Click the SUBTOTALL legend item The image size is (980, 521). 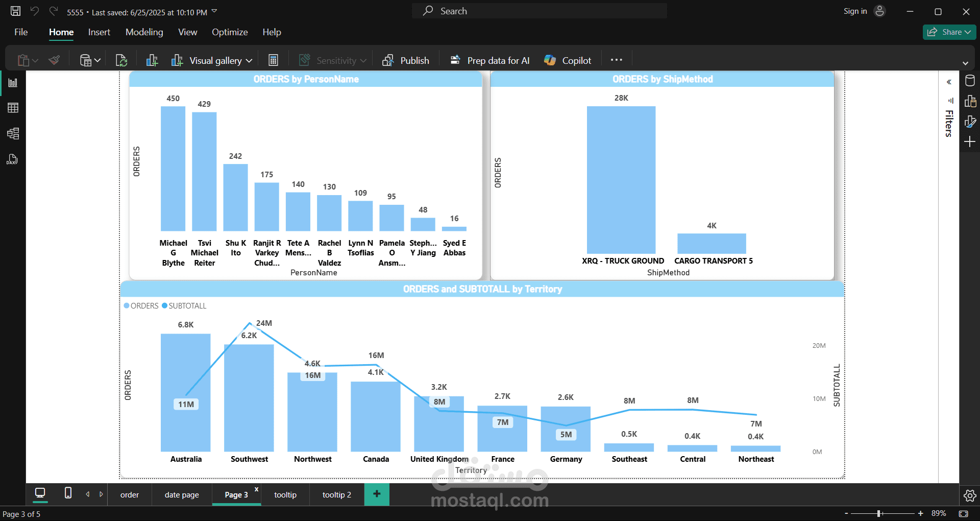point(184,305)
